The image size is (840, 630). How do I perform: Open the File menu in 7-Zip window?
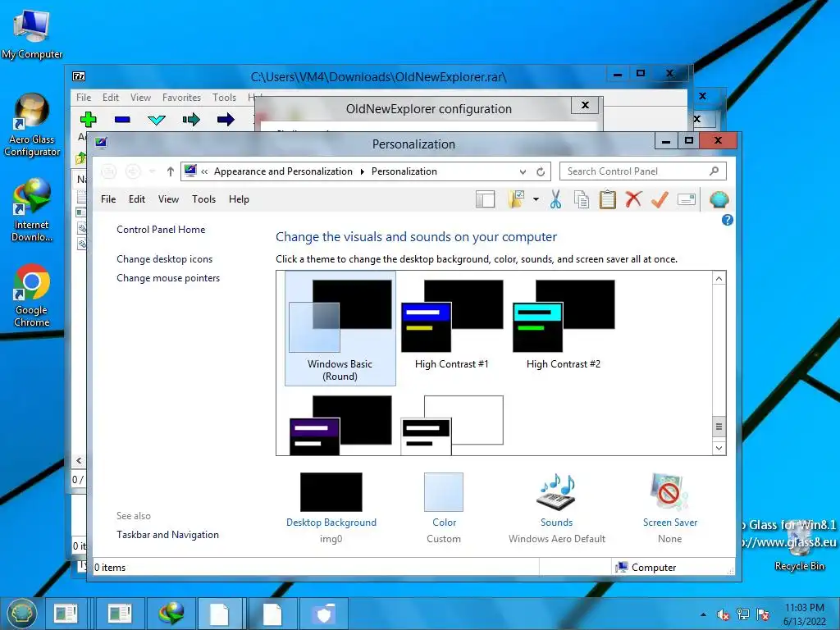click(x=84, y=98)
